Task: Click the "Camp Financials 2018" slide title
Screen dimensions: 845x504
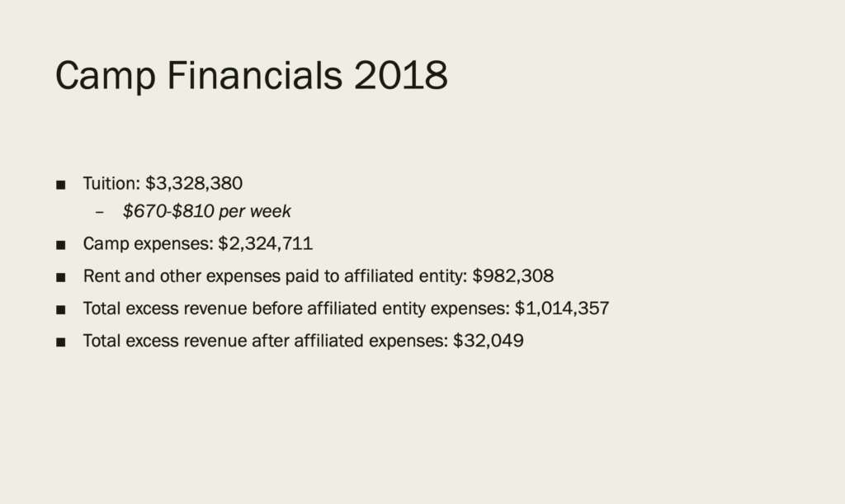Action: 251,76
